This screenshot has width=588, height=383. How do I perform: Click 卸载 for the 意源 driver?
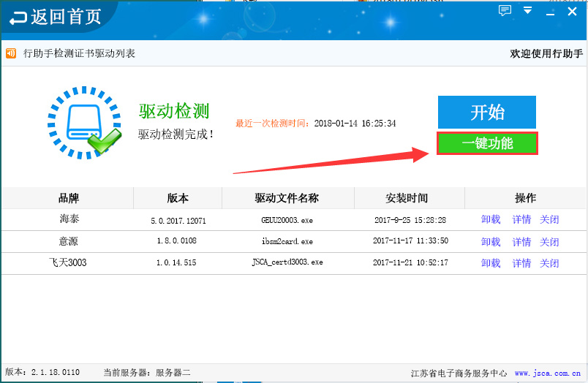tap(491, 242)
